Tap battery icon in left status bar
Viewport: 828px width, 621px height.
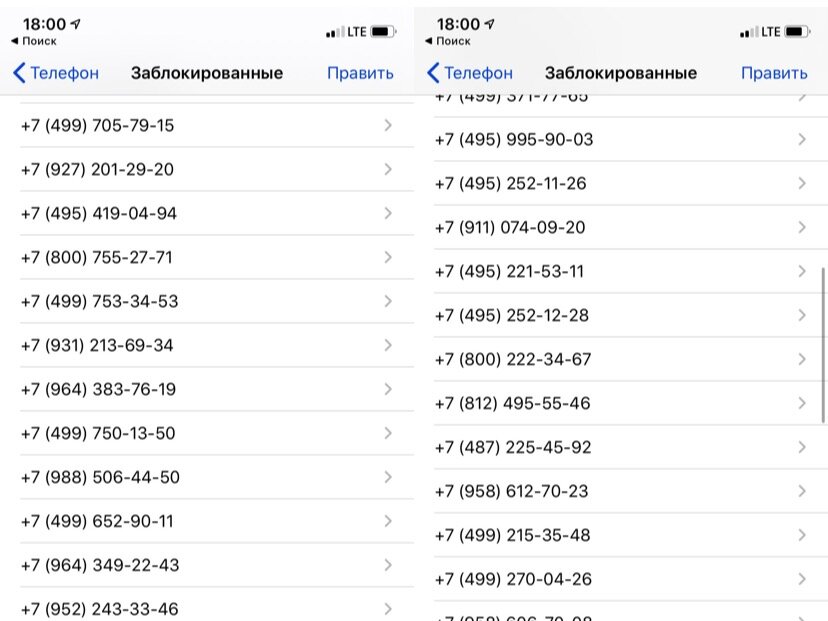click(x=383, y=32)
